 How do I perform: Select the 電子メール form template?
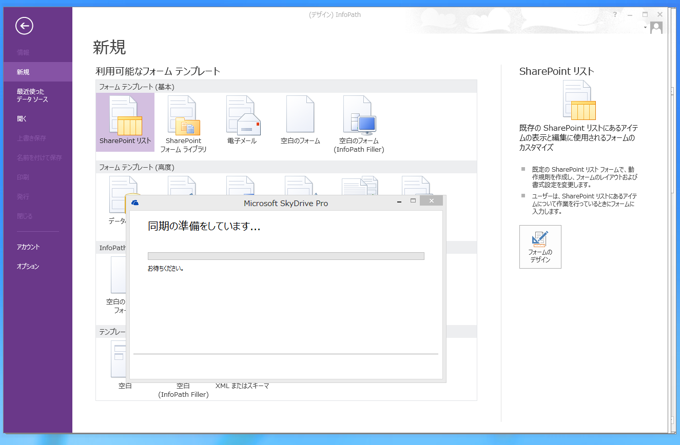click(242, 120)
